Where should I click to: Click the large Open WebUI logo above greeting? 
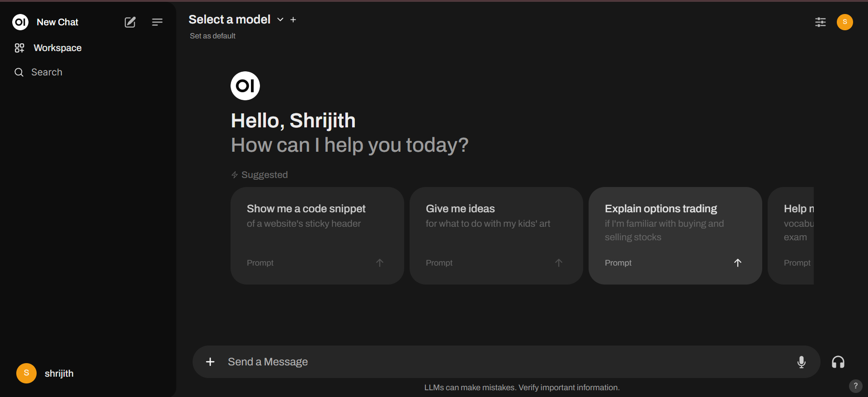[245, 86]
